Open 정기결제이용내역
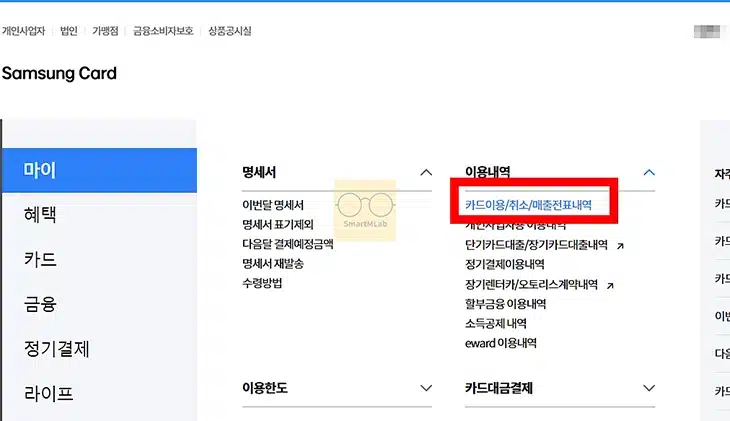The height and width of the screenshot is (421, 730). [505, 264]
